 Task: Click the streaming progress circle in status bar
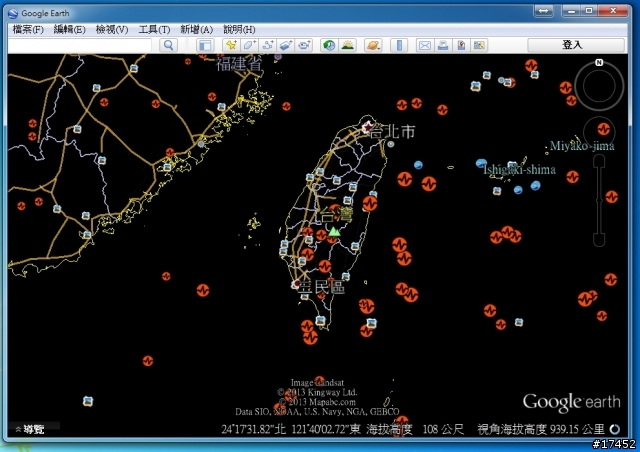click(615, 429)
